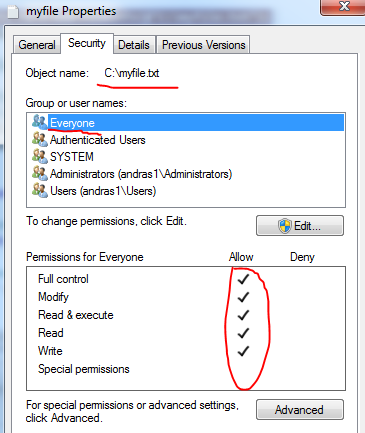The width and height of the screenshot is (365, 433).
Task: Click the Users group icon
Action: 40,191
